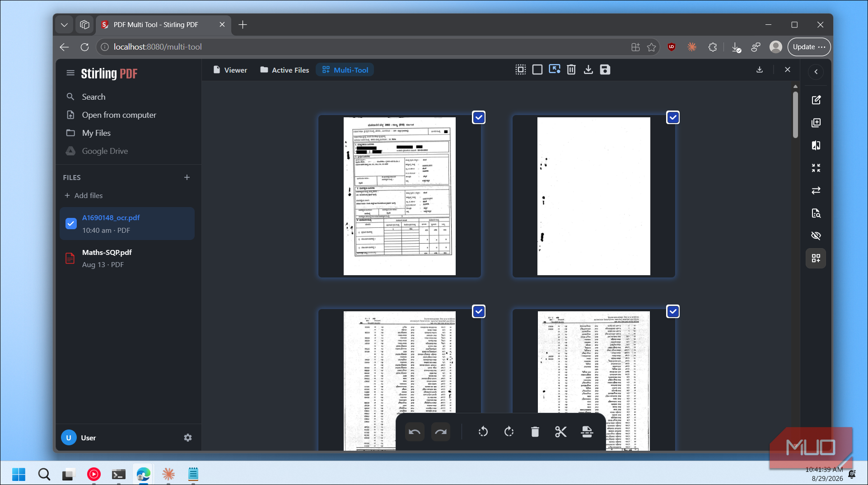Select the Multi-Tool tab
The width and height of the screenshot is (868, 485).
345,70
